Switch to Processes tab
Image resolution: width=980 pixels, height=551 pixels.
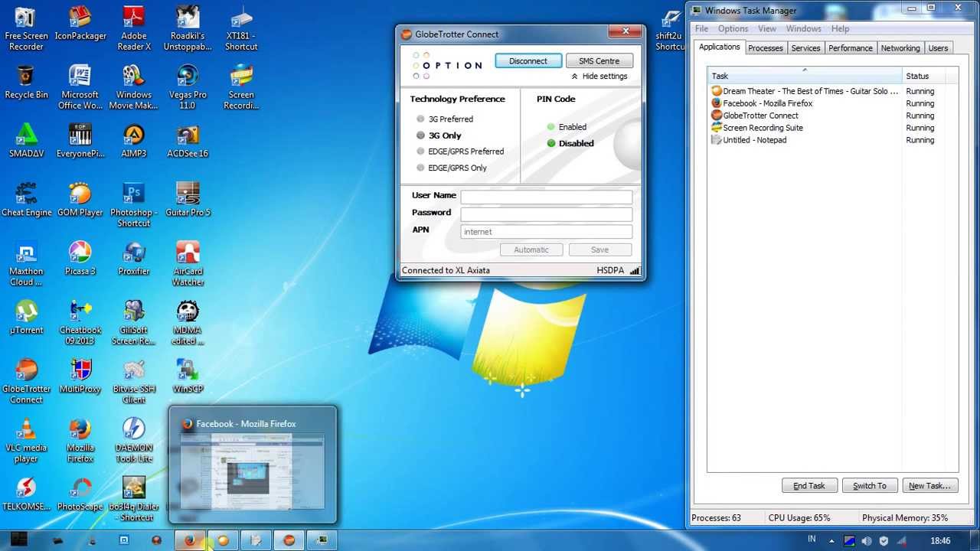[766, 48]
